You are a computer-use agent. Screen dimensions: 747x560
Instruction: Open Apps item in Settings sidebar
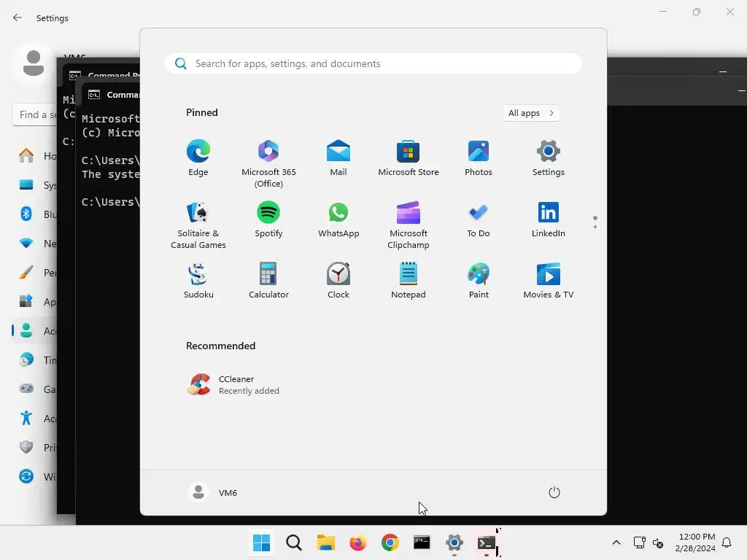[36, 301]
